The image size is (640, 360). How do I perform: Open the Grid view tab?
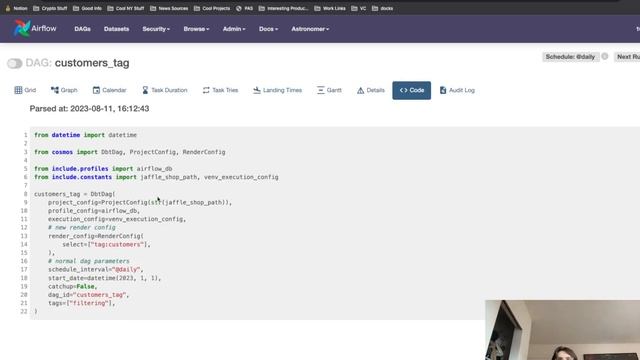point(25,90)
